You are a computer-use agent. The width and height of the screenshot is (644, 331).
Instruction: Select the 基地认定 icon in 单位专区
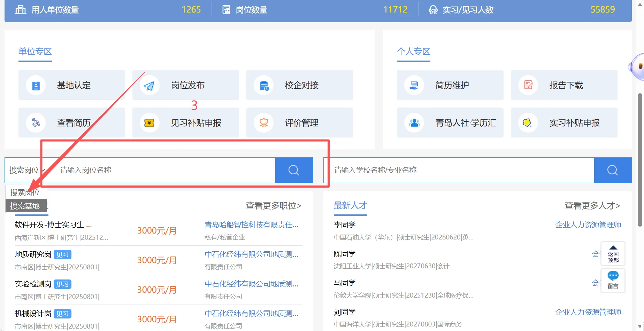[71, 85]
